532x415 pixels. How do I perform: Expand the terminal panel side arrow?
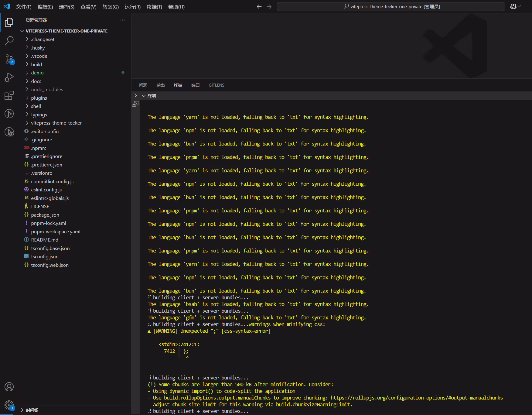[135, 95]
